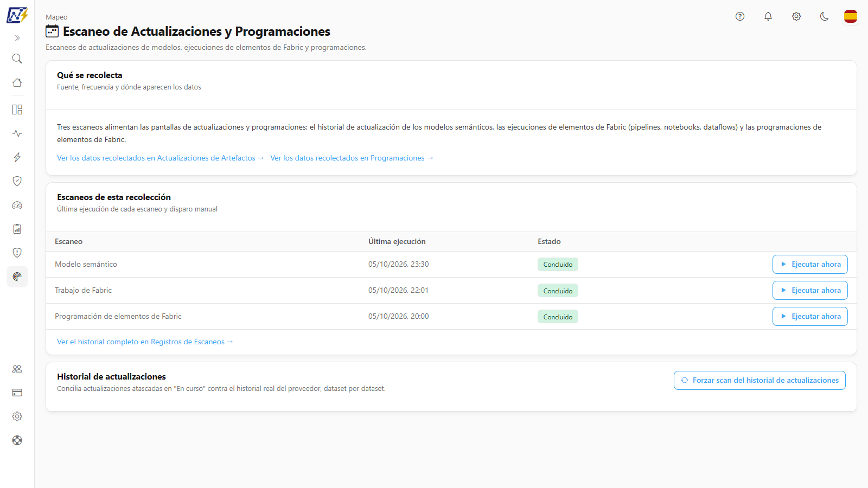Click the Escaneo column header
868x488 pixels.
(69, 241)
